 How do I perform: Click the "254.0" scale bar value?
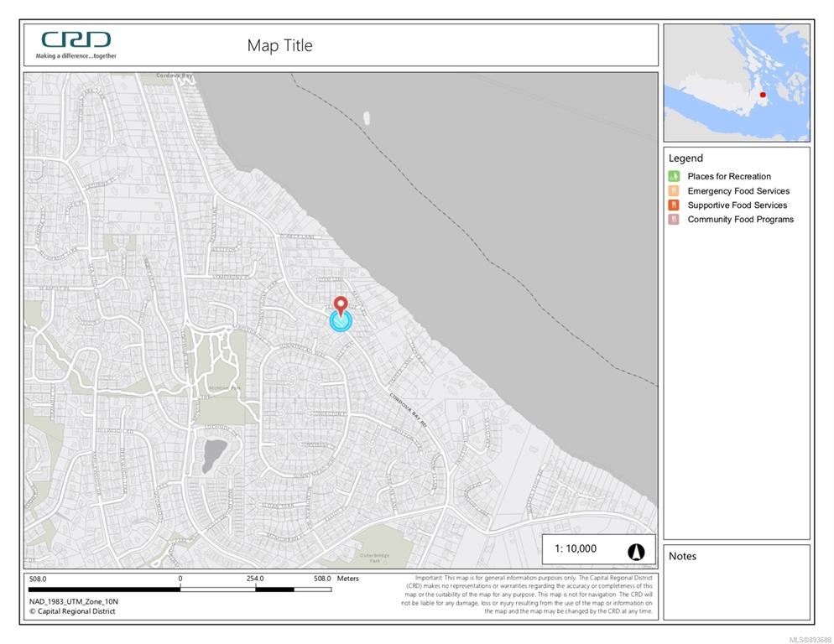point(255,579)
